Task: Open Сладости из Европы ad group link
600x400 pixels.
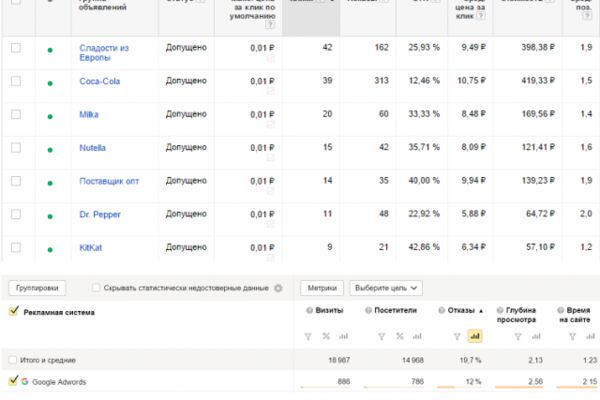Action: 104,53
